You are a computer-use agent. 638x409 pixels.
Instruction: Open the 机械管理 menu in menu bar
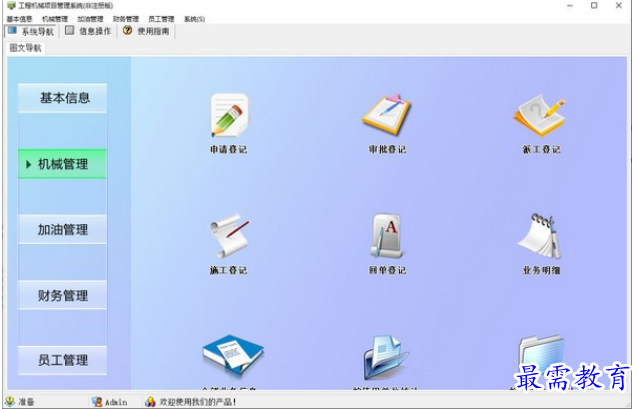click(x=55, y=19)
